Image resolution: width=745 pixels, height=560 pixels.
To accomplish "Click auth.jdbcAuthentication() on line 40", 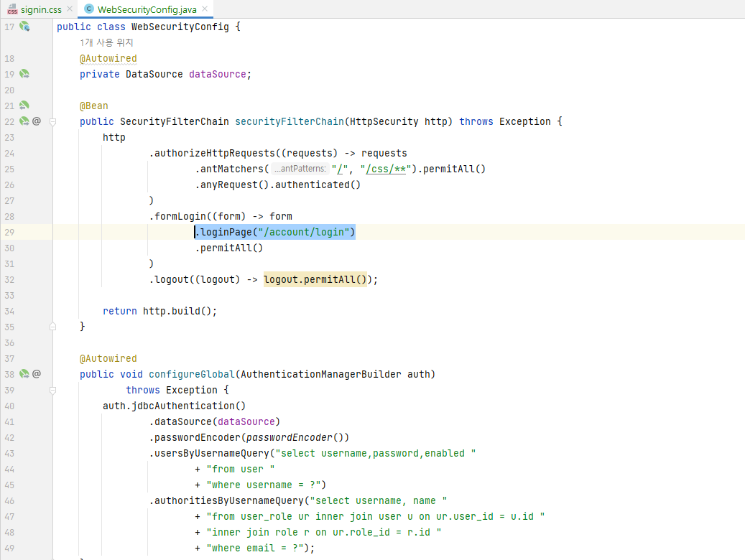I will (x=174, y=406).
